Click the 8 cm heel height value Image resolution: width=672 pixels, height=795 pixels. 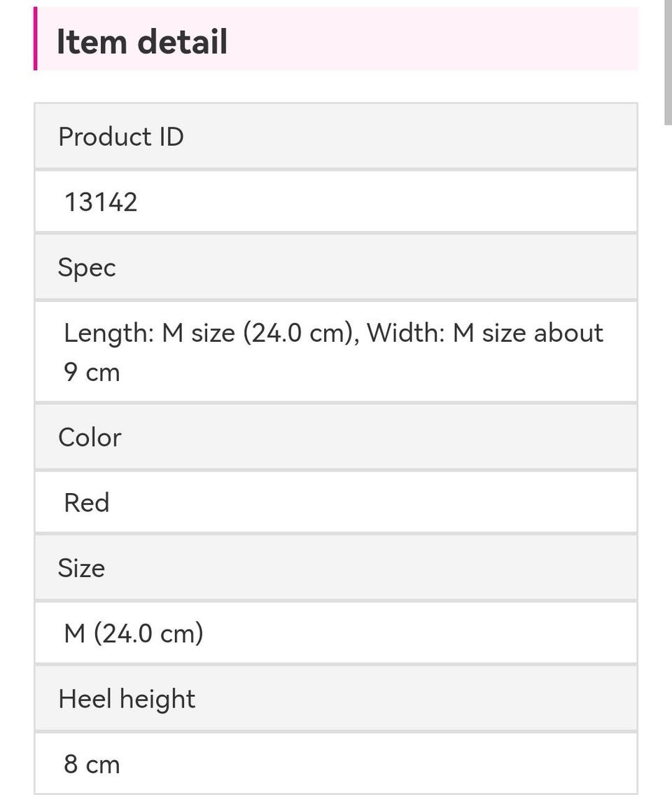click(x=92, y=764)
